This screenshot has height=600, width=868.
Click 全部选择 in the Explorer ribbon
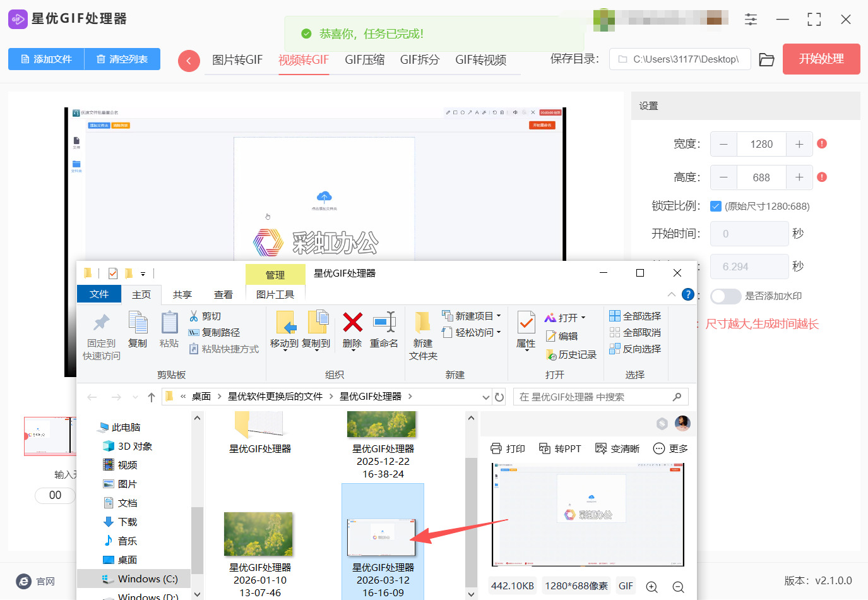tap(635, 316)
